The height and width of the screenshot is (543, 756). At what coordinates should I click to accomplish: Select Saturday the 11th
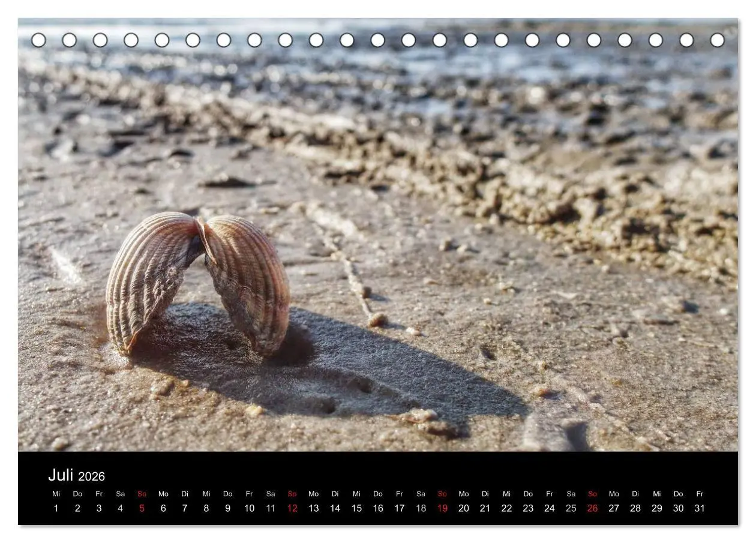pos(271,508)
